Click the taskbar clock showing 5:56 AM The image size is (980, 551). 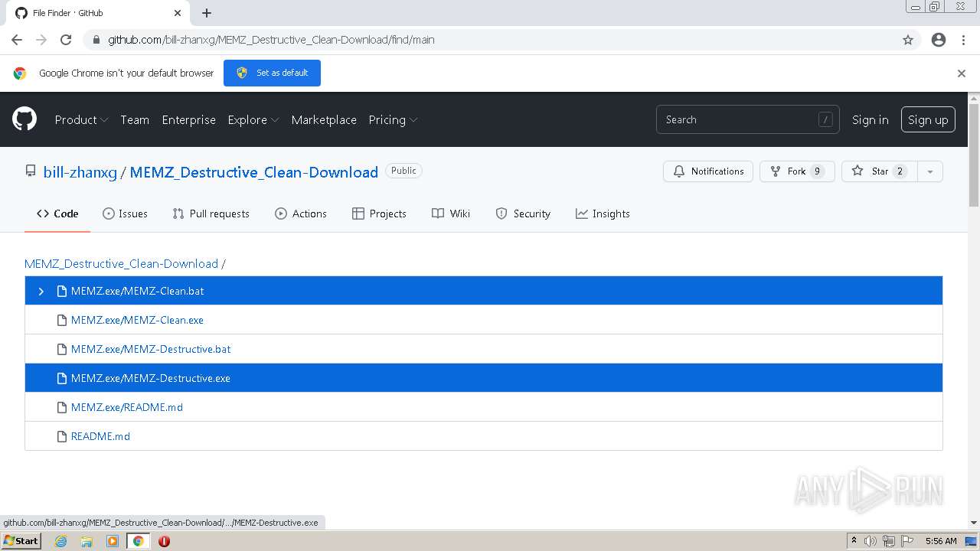(940, 541)
